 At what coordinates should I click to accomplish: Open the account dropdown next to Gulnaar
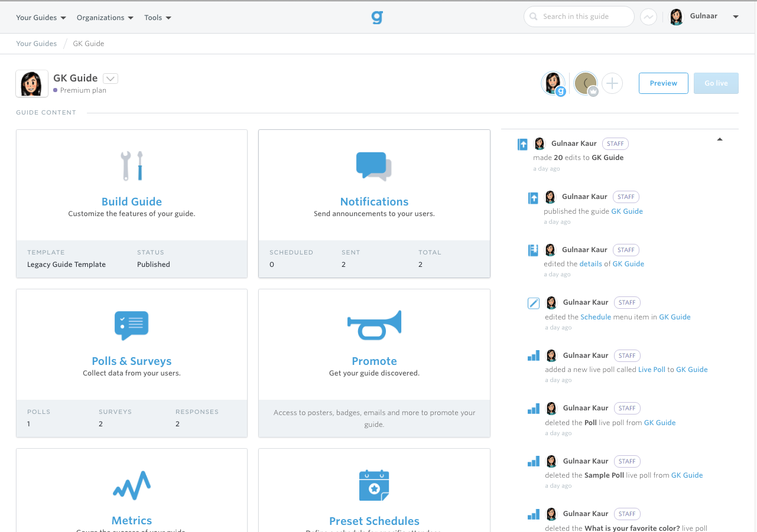click(736, 17)
